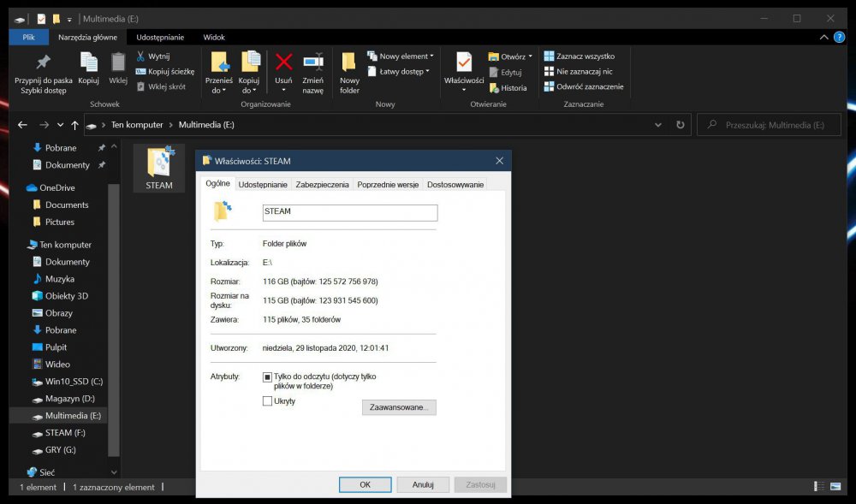Click the Kopiuj copy icon in Schowek

coord(88,62)
